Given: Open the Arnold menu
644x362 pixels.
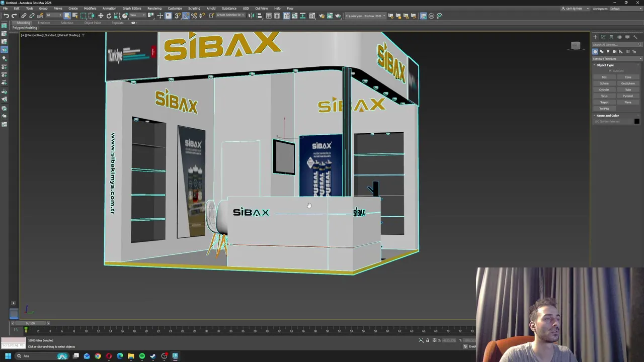Looking at the screenshot, I should (211, 9).
